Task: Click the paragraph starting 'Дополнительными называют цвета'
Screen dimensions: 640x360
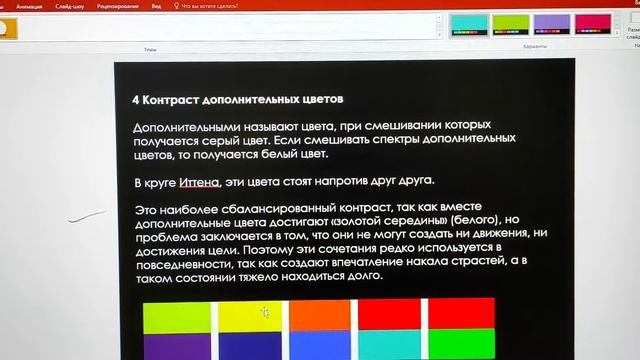Action: (324, 140)
